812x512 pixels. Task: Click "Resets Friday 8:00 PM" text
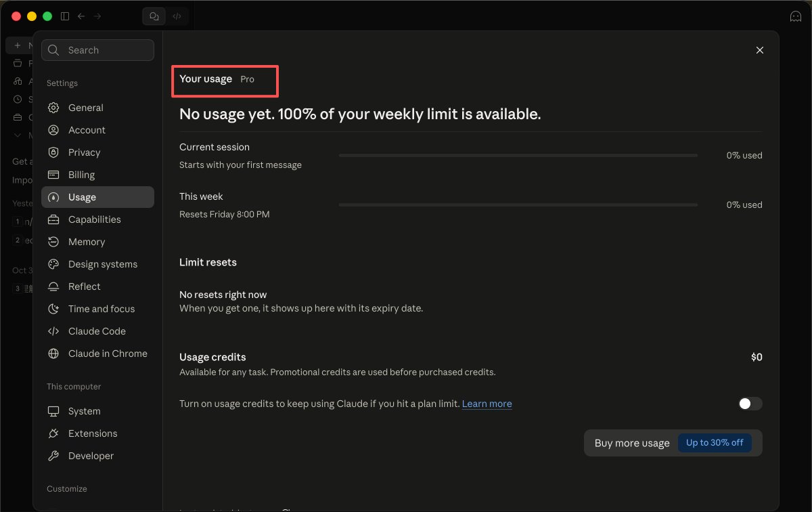225,215
